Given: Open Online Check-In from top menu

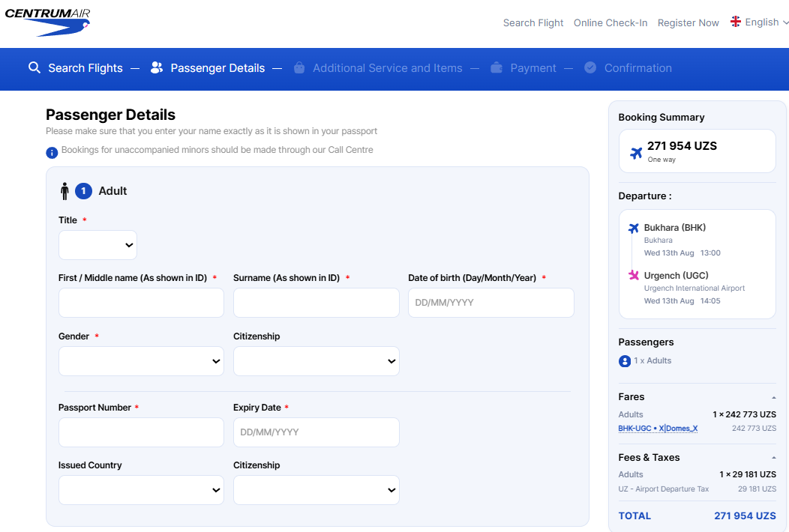Looking at the screenshot, I should (610, 22).
